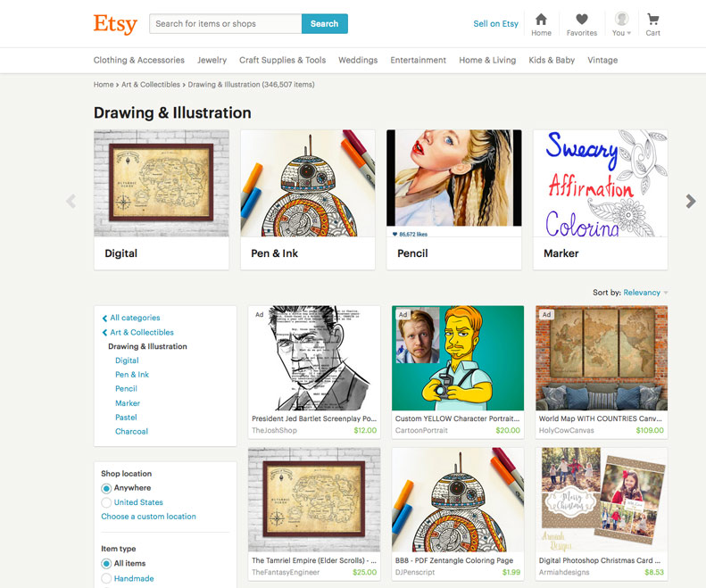Select the Anywhere shop location option

tap(106, 488)
